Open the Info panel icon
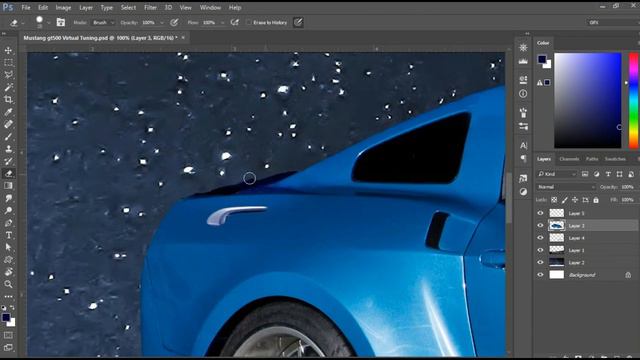This screenshot has width=640, height=360. click(x=523, y=94)
